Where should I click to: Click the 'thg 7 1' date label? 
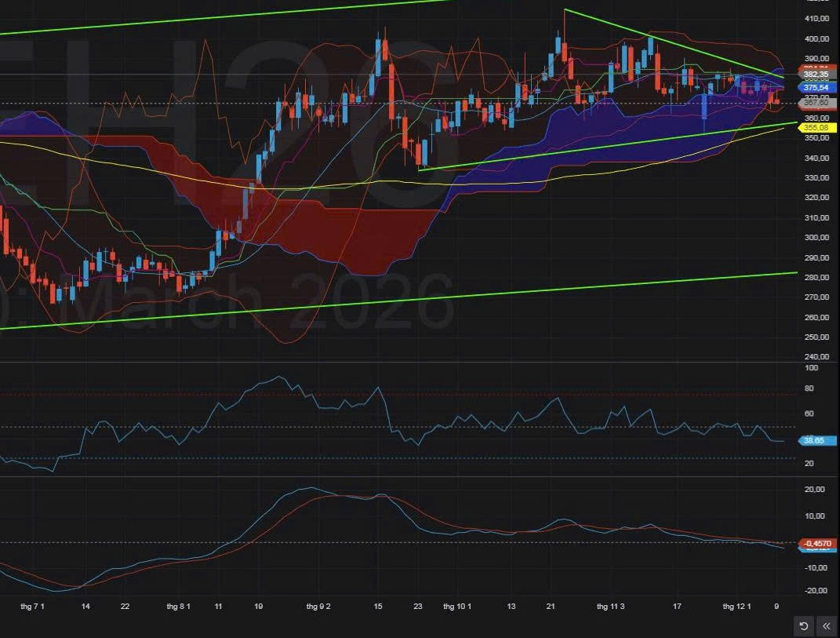[x=32, y=607]
